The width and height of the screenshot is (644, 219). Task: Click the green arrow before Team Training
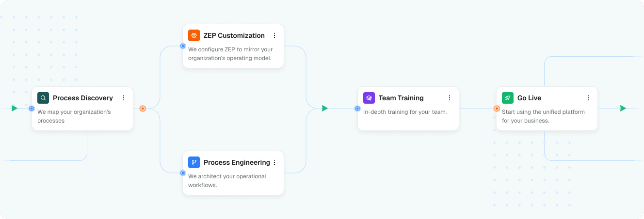tap(324, 109)
